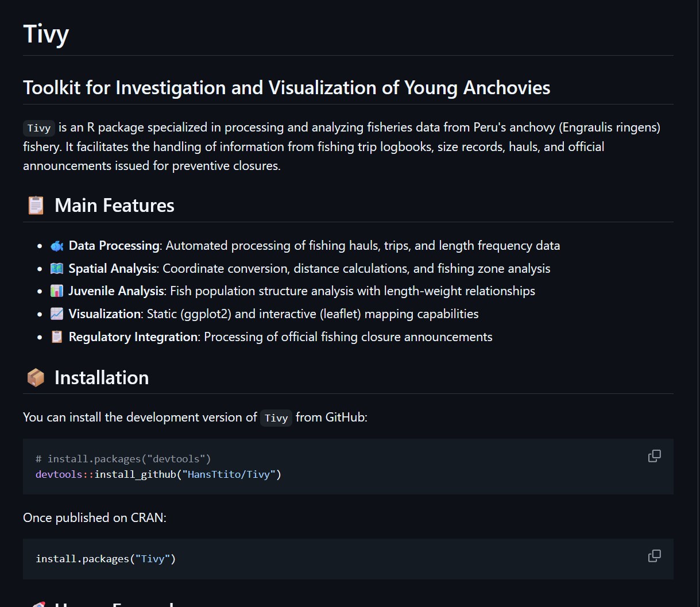Click the "# install.packages("devtools")" comment line
Screen dimensions: 700x607
pyautogui.click(x=123, y=459)
